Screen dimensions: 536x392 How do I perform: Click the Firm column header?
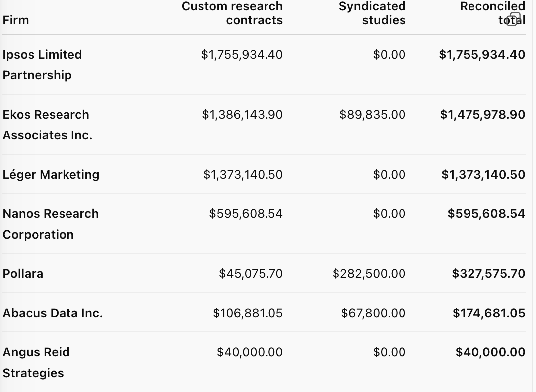16,20
